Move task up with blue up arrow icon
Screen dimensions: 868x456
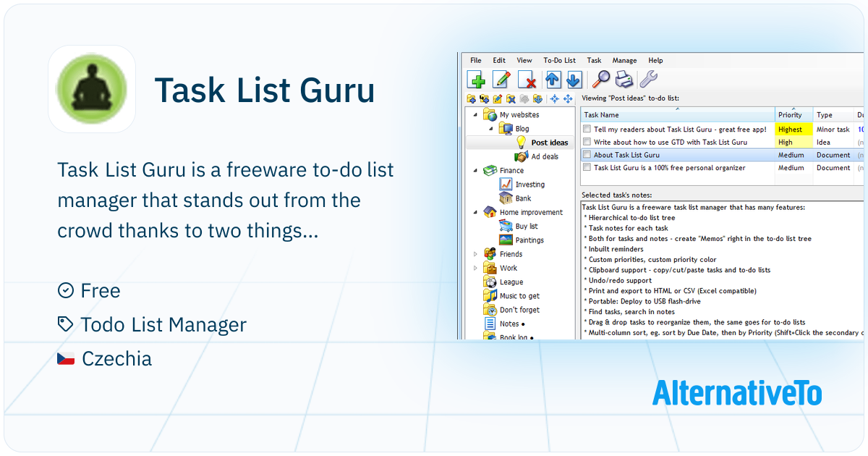(x=553, y=79)
